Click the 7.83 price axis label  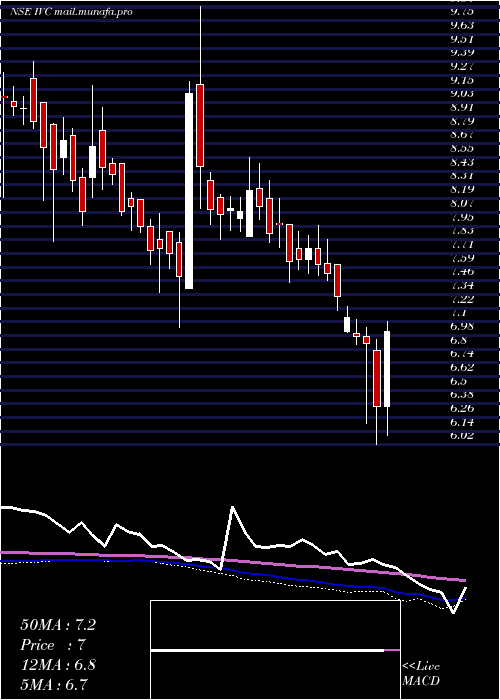coord(462,230)
